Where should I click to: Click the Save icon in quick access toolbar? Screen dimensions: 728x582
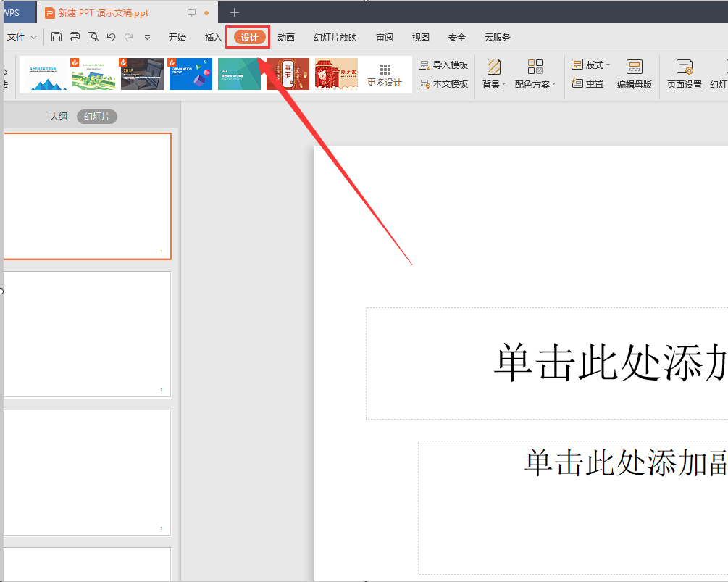(57, 36)
